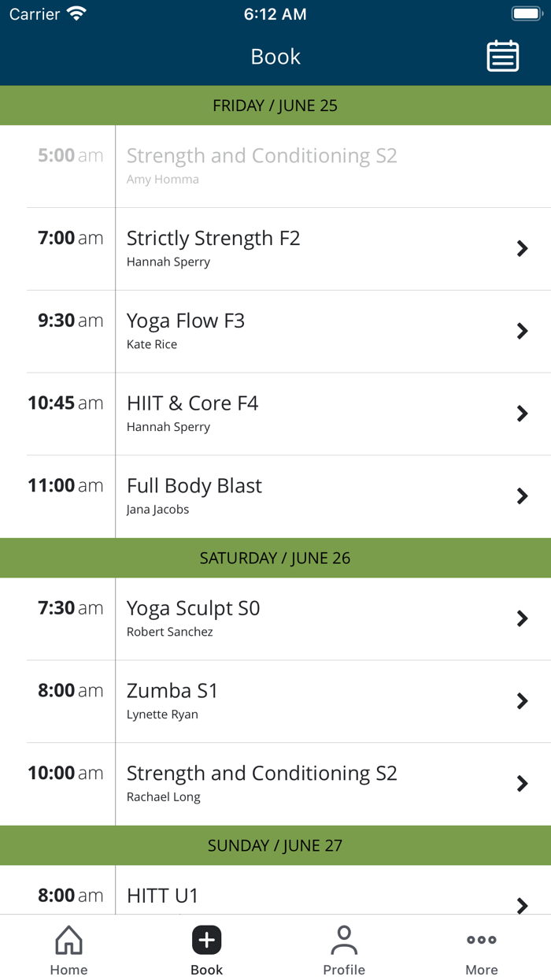The image size is (551, 980).
Task: Open the Full Body Blast class with Jana Jacobs
Action: (275, 496)
